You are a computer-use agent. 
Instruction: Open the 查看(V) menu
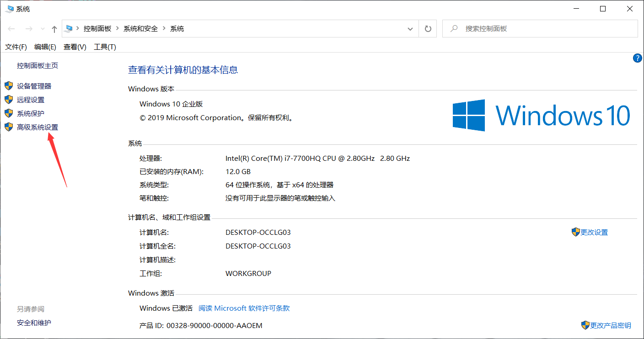(75, 47)
